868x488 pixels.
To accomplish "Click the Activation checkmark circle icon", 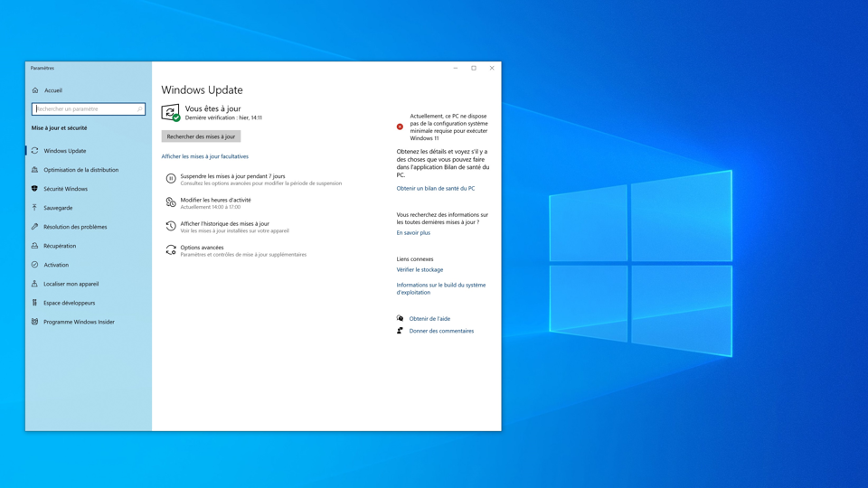I will click(x=35, y=265).
